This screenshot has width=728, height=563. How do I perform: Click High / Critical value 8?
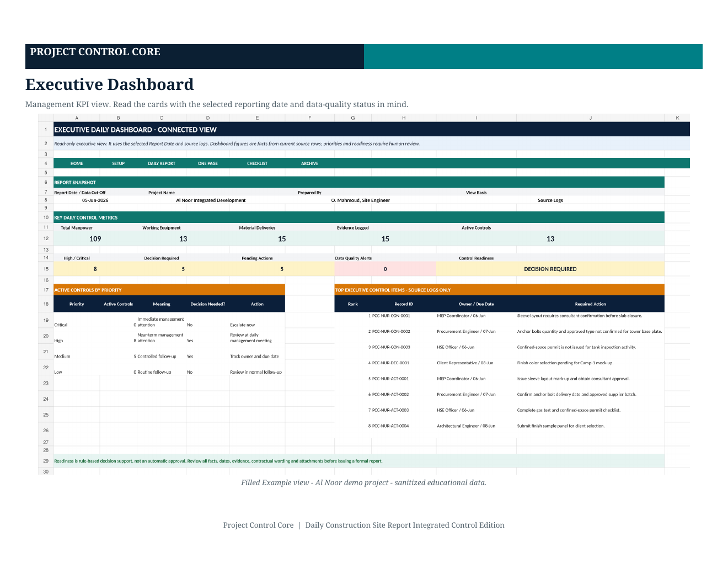tap(95, 269)
